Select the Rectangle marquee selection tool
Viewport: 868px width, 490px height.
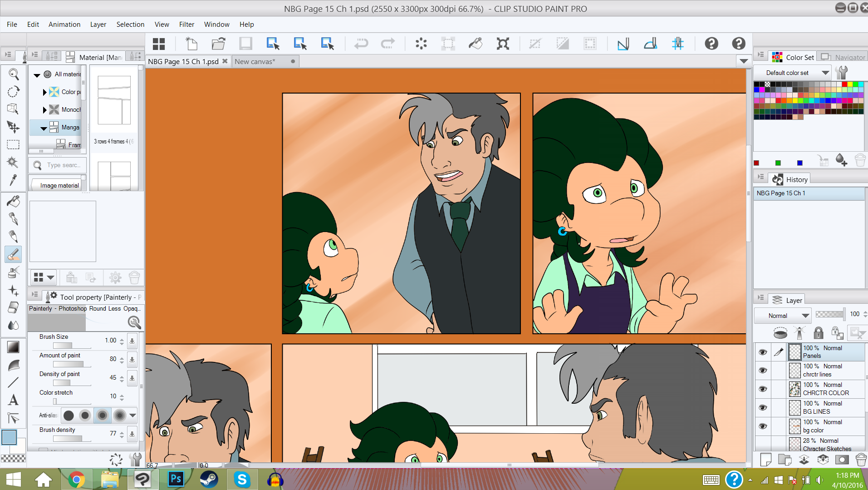click(13, 145)
